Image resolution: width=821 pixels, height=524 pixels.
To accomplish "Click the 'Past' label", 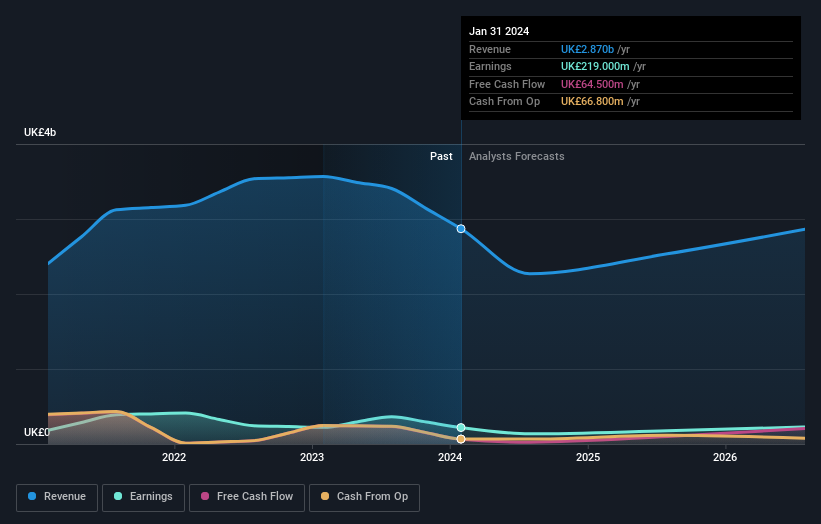I will pyautogui.click(x=441, y=157).
